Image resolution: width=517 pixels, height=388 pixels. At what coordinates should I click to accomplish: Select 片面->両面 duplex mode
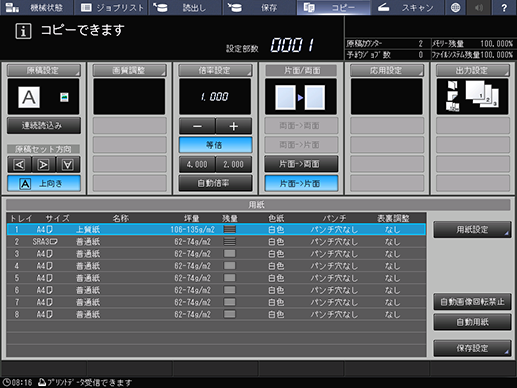tap(301, 164)
